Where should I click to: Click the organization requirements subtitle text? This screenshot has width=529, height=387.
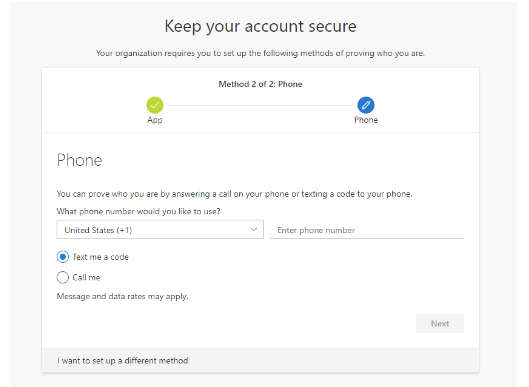pyautogui.click(x=260, y=53)
